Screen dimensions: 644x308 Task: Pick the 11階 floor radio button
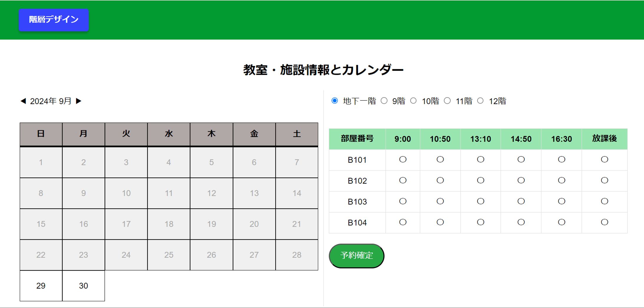(x=447, y=101)
